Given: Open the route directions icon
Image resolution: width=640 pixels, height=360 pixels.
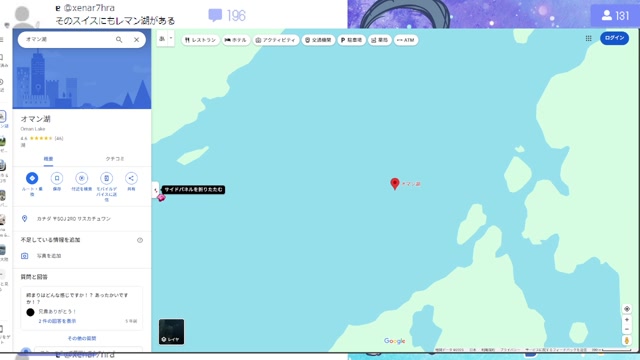Looking at the screenshot, I should coord(32,178).
